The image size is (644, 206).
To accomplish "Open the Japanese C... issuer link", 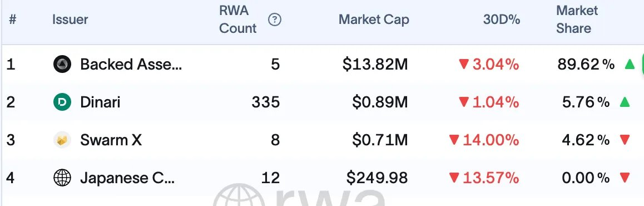I will pyautogui.click(x=127, y=178).
